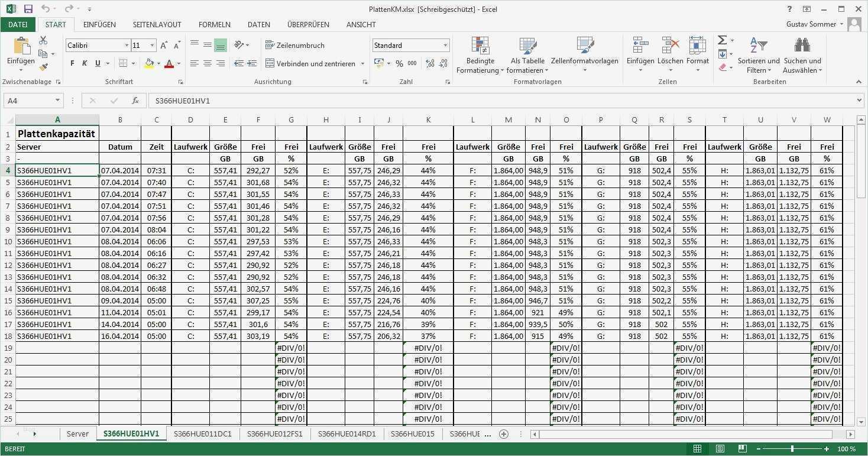The height and width of the screenshot is (456, 868).
Task: Increase zoom with the zoom slider plus
Action: [827, 448]
